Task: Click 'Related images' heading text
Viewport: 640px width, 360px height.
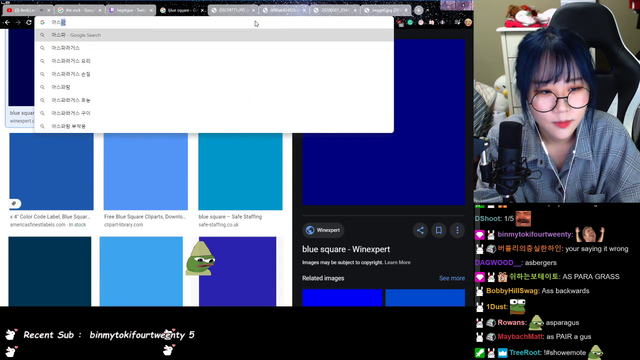Action: [323, 278]
